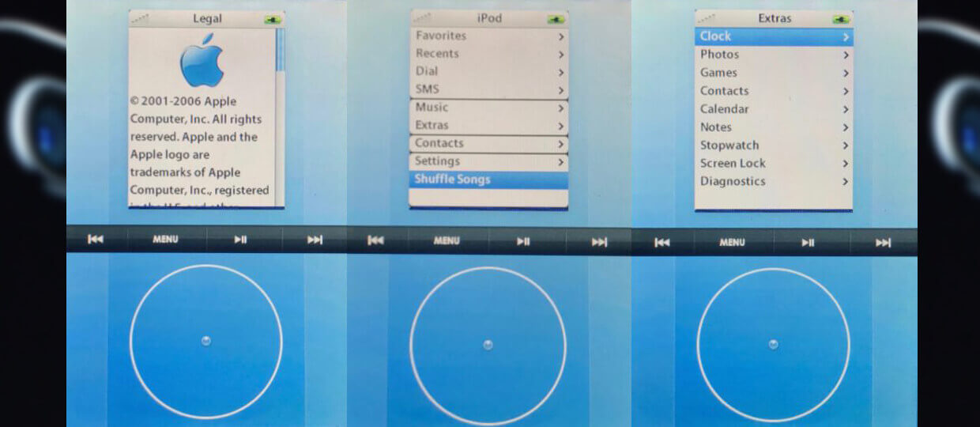Select the highlighted Clock item in Extras
The width and height of the screenshot is (980, 427).
click(x=774, y=36)
